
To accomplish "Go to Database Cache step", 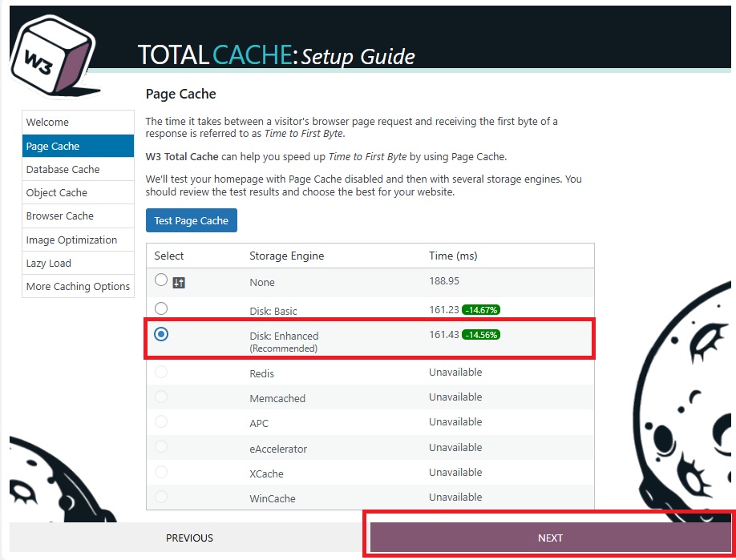I will (78, 169).
